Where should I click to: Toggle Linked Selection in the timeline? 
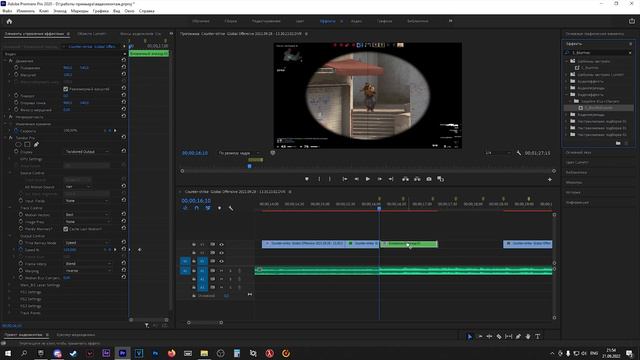click(208, 208)
